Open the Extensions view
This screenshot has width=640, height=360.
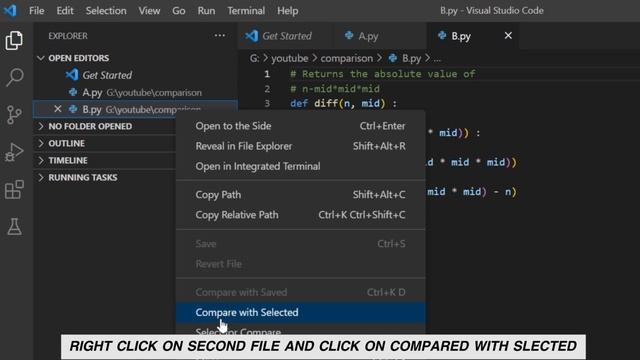tap(14, 189)
